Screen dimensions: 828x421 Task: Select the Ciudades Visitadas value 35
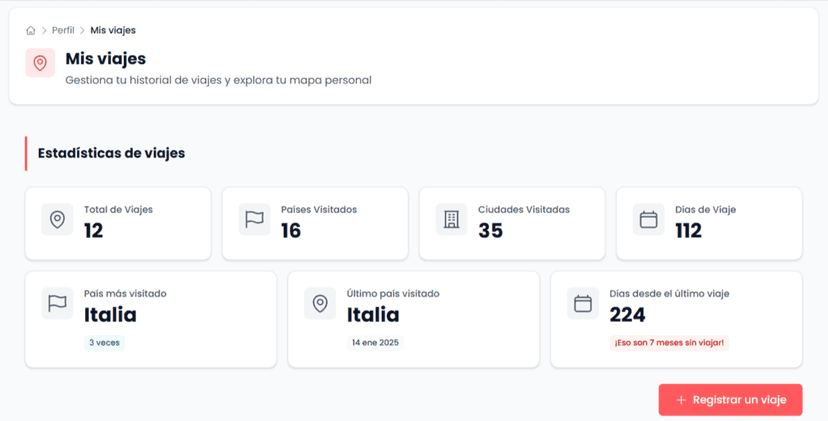pos(490,231)
